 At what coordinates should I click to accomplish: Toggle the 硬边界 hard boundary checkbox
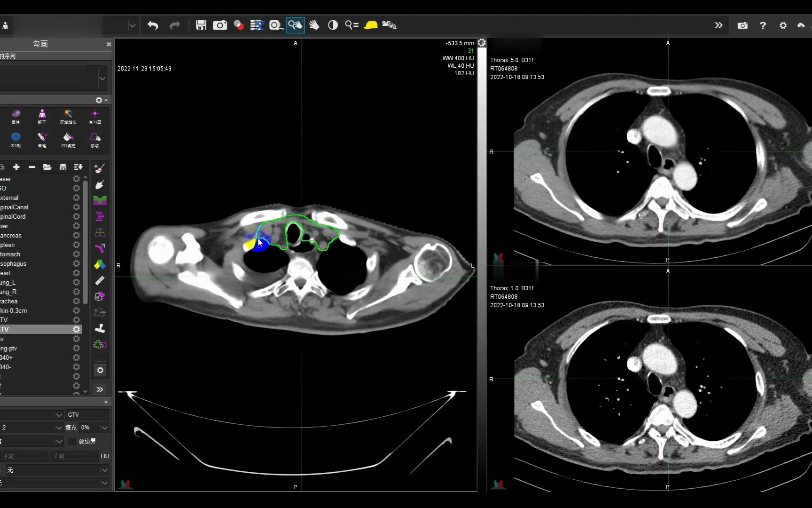72,441
